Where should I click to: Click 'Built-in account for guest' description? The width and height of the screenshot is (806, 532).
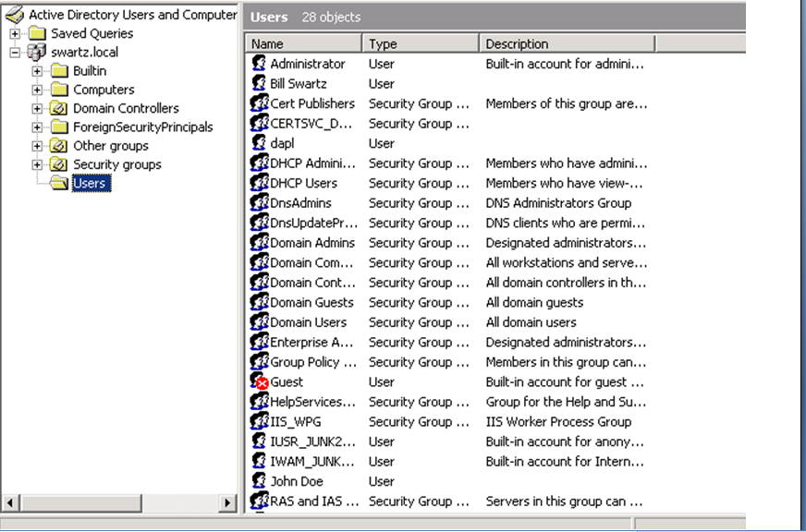(x=565, y=382)
